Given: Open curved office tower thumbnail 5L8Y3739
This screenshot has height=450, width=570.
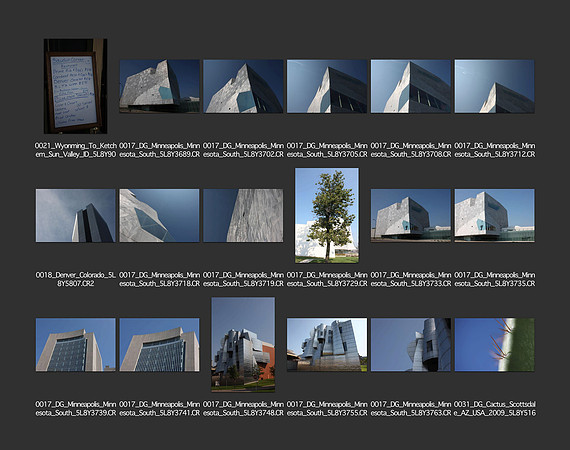Looking at the screenshot, I should click(x=76, y=345).
